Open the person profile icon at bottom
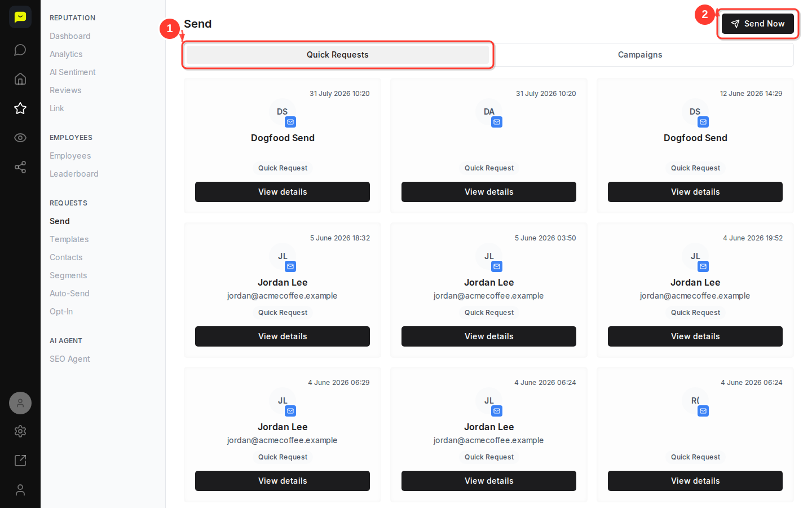Image resolution: width=812 pixels, height=508 pixels. 20,490
